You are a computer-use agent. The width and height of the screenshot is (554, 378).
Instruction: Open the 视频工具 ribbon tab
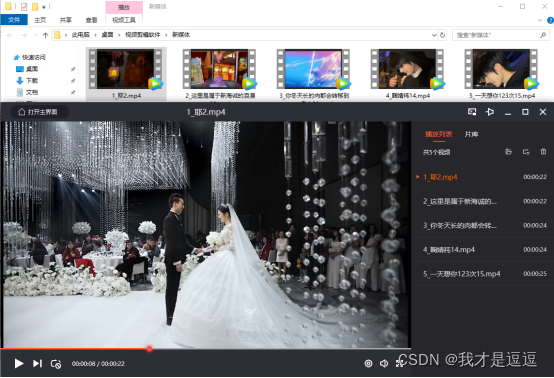tap(124, 20)
